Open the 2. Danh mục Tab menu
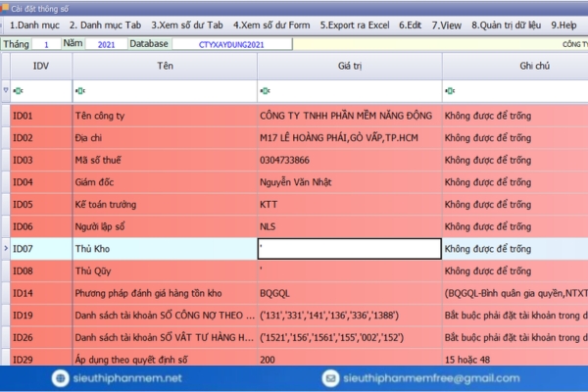The width and height of the screenshot is (588, 392). pyautogui.click(x=105, y=25)
